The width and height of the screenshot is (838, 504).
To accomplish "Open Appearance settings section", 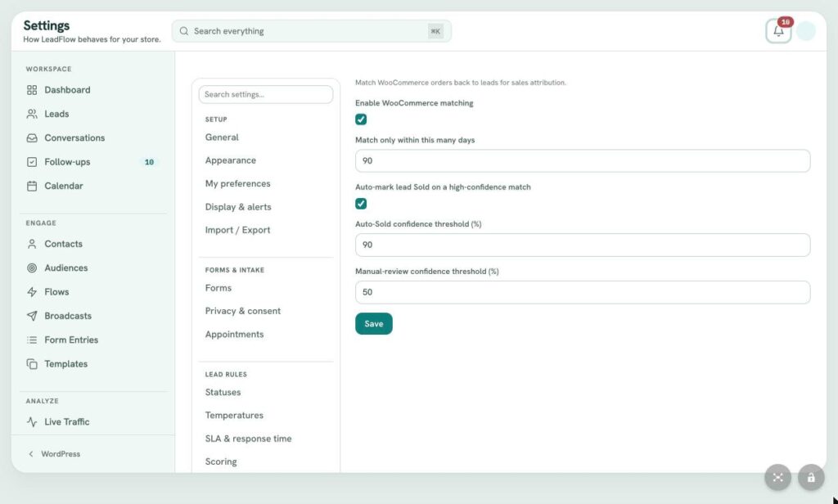I will [x=230, y=160].
